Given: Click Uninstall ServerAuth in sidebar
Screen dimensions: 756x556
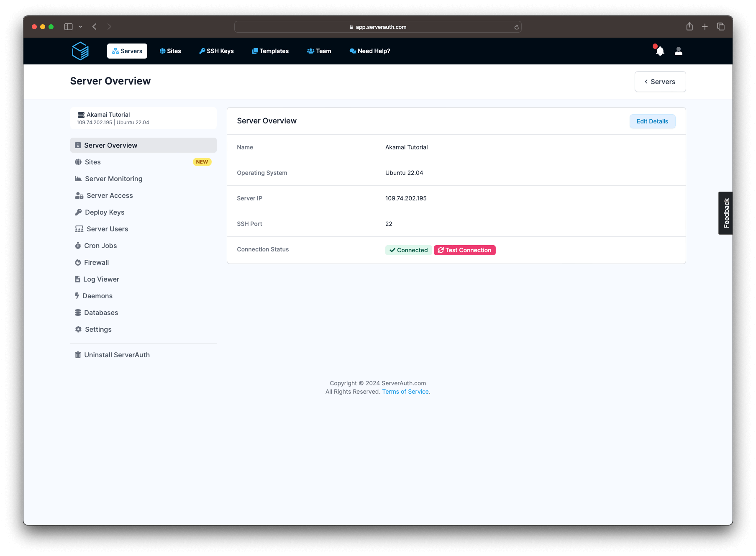Looking at the screenshot, I should pyautogui.click(x=144, y=355).
